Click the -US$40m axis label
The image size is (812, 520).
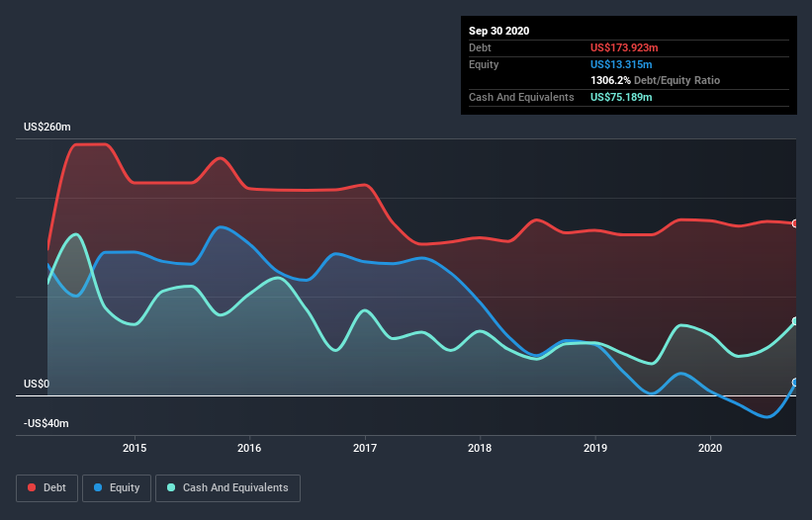[x=46, y=423]
